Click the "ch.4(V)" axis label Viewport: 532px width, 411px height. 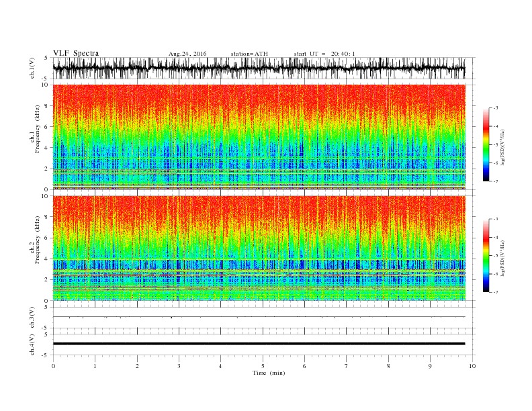point(32,345)
